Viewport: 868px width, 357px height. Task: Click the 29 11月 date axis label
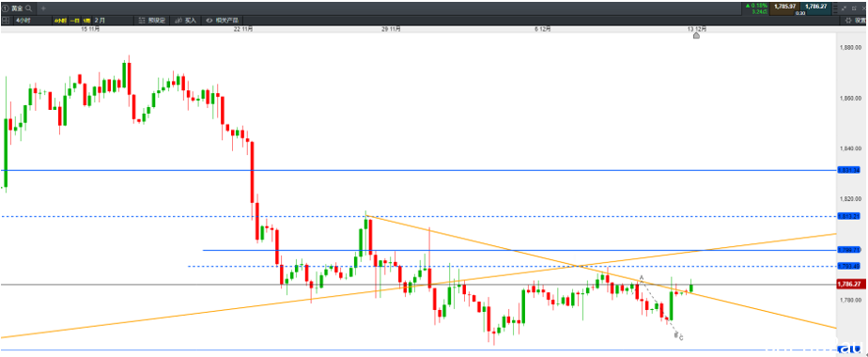pos(391,29)
